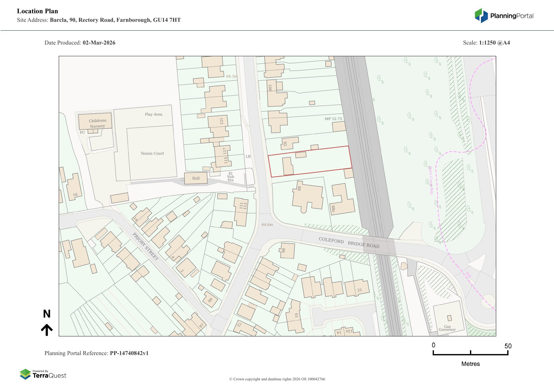Click the metres scale bar
This screenshot has width=554, height=392.
[470, 353]
